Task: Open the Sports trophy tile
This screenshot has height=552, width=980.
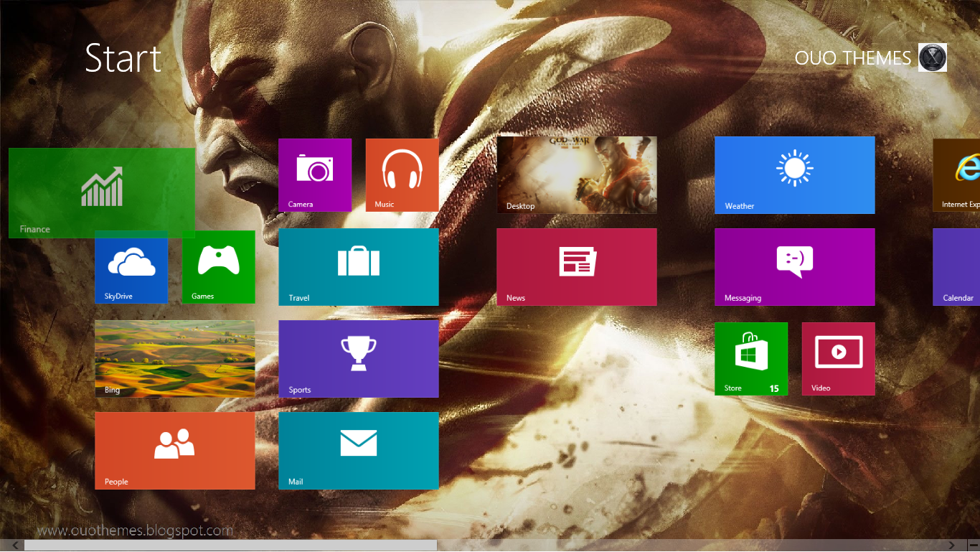Action: click(x=359, y=359)
